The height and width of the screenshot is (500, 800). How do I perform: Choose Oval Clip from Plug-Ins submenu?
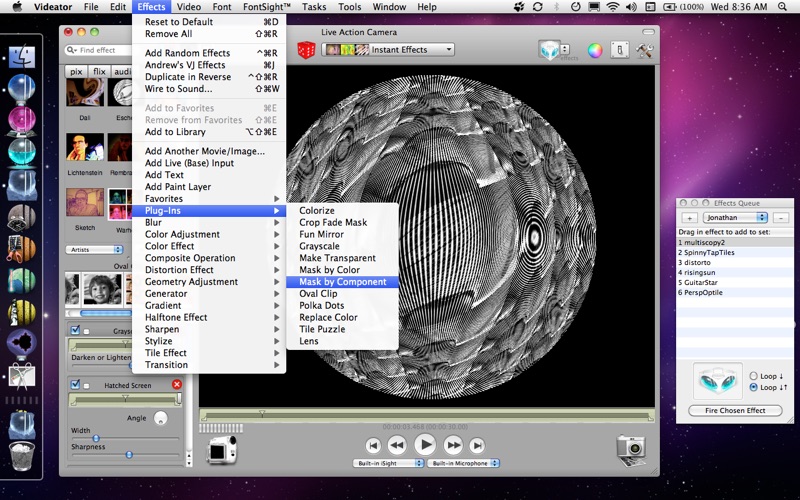(342, 293)
